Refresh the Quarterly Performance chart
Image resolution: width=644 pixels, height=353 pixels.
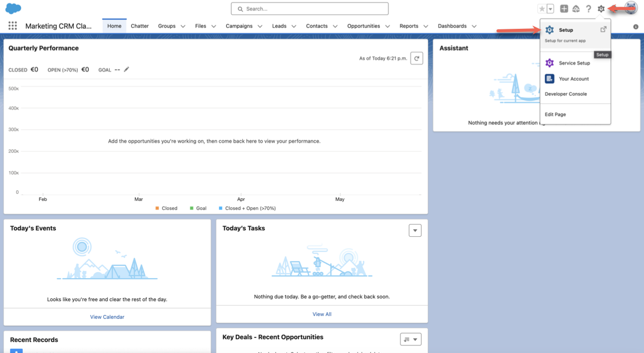(x=416, y=59)
